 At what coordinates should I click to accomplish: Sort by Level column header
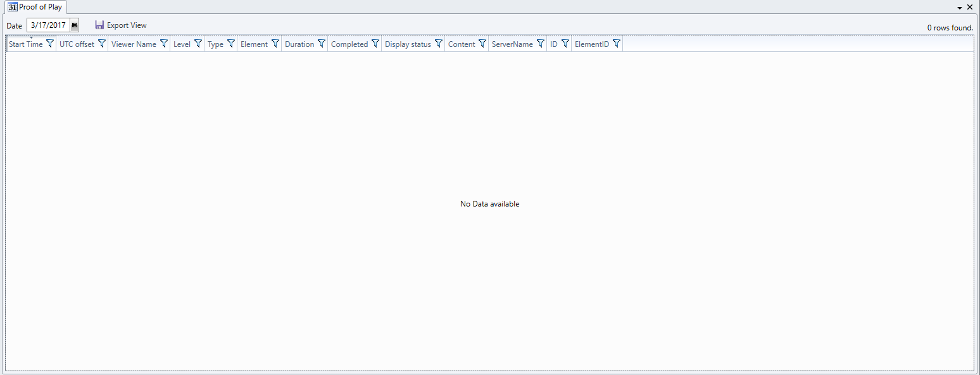(182, 44)
